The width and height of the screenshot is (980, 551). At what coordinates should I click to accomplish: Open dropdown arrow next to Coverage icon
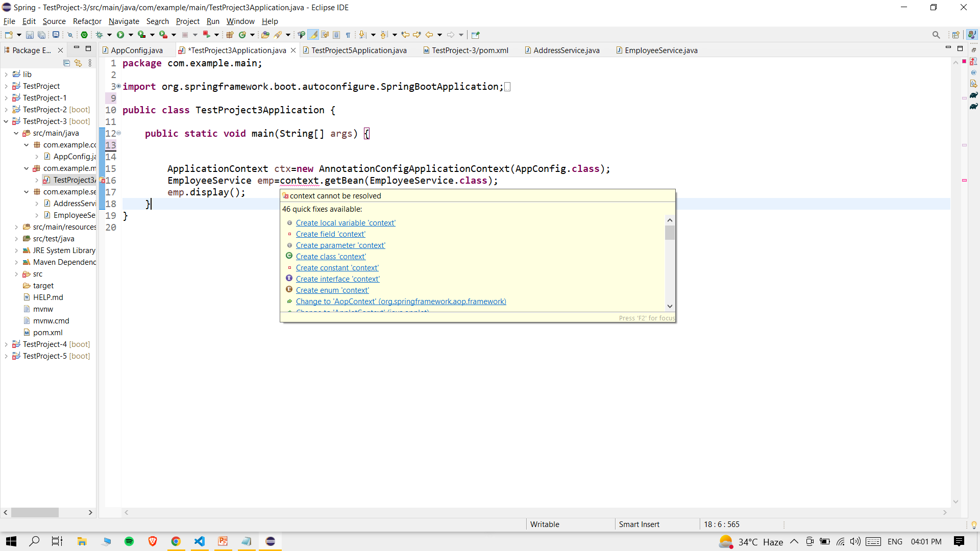pos(152,35)
